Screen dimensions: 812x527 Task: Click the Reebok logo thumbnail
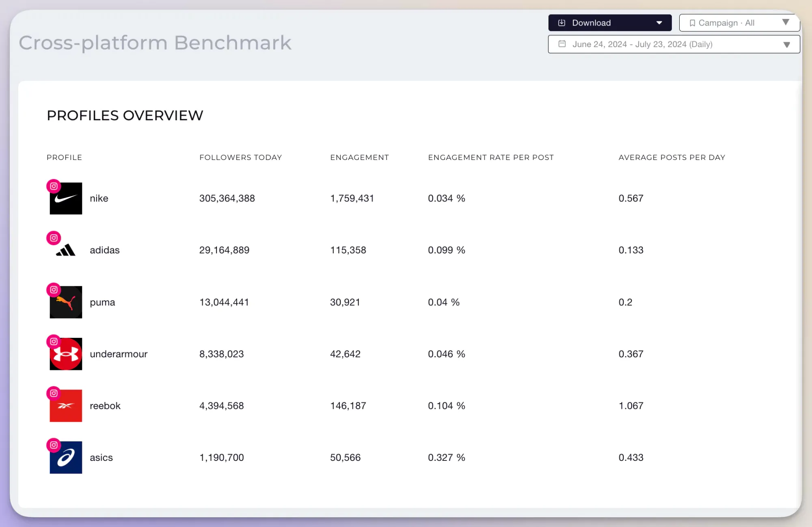66,406
